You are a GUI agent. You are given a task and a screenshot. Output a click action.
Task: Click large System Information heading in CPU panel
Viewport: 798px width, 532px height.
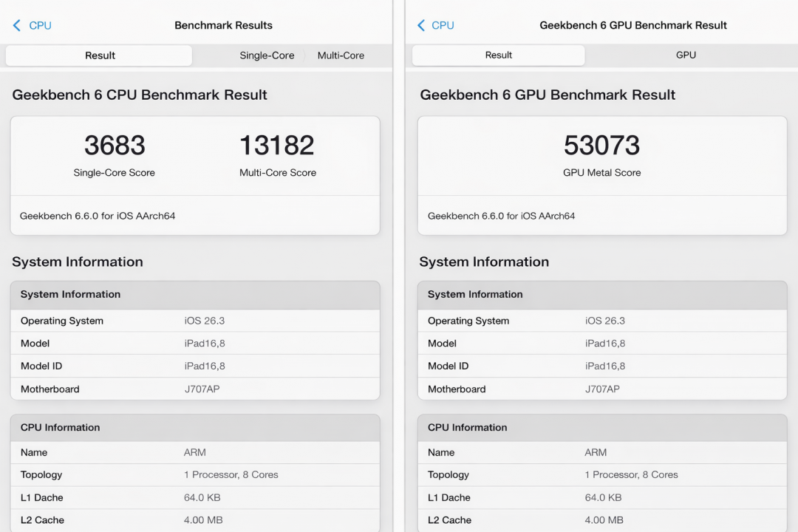click(78, 262)
